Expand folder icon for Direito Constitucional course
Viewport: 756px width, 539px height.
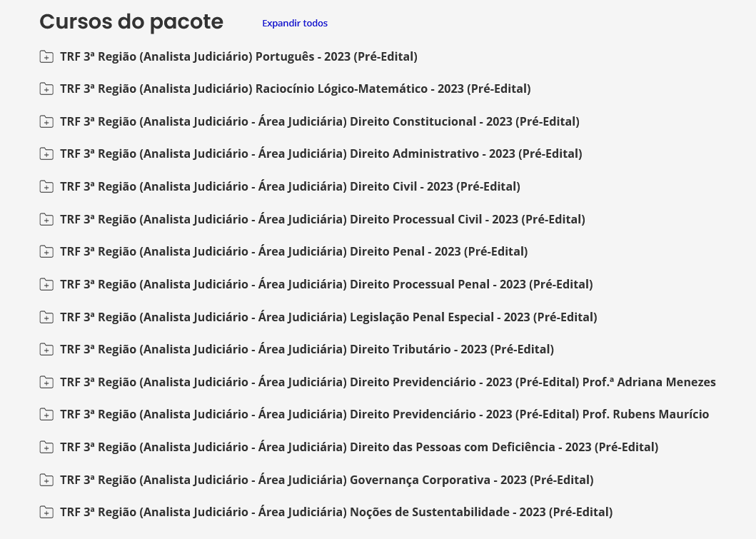(x=46, y=122)
